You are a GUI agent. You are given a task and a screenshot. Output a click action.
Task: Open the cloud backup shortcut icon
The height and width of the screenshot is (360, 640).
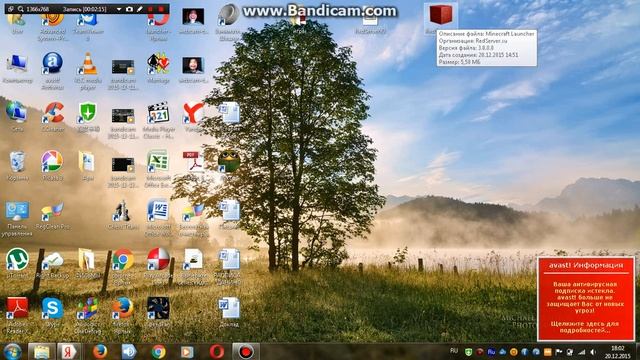[x=52, y=260]
